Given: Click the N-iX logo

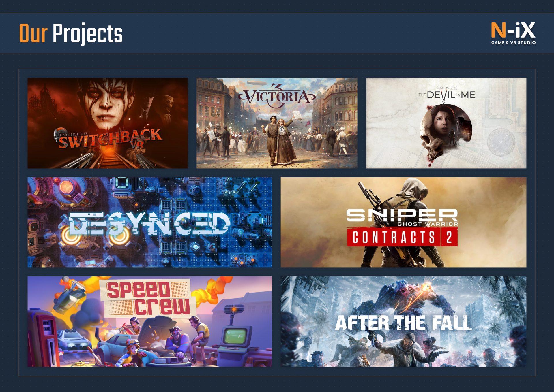Looking at the screenshot, I should click(x=513, y=30).
